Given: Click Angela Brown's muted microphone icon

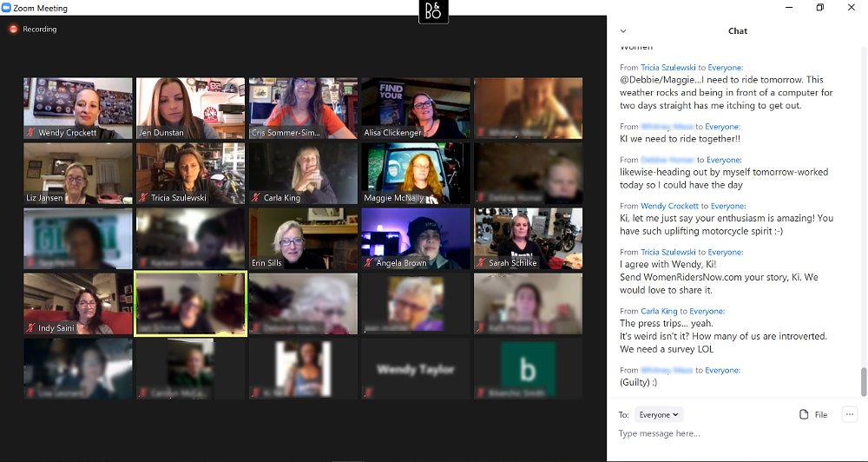Looking at the screenshot, I should pos(369,262).
